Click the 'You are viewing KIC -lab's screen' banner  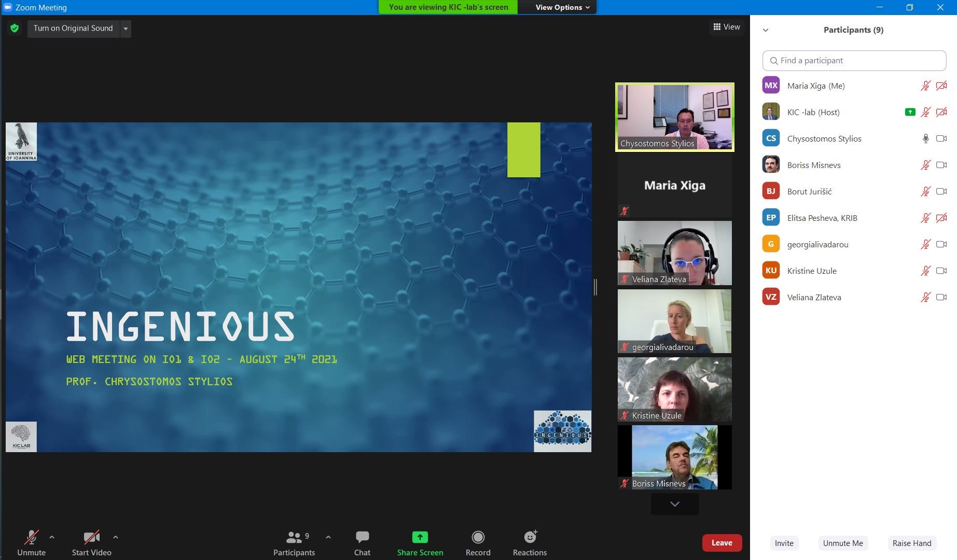(448, 7)
